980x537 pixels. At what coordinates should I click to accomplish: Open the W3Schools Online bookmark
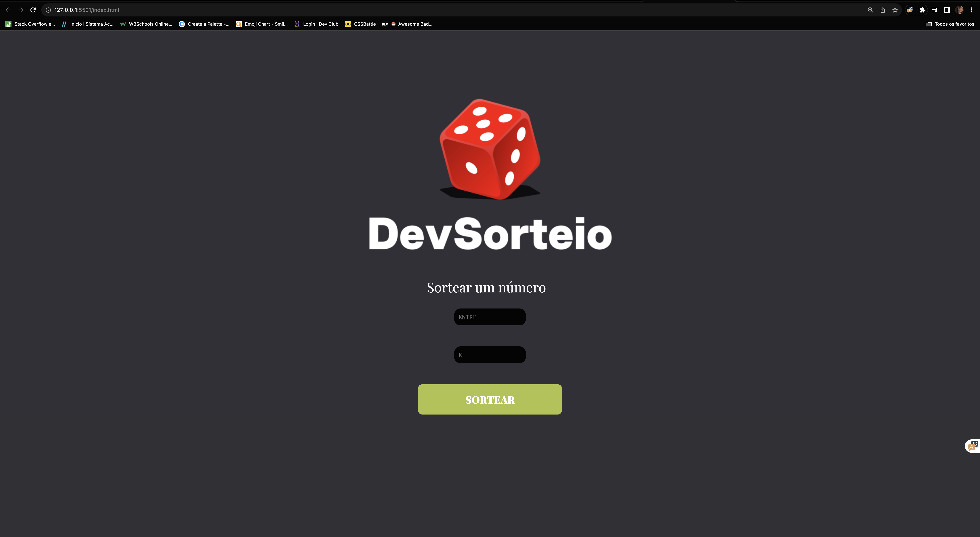click(x=146, y=24)
